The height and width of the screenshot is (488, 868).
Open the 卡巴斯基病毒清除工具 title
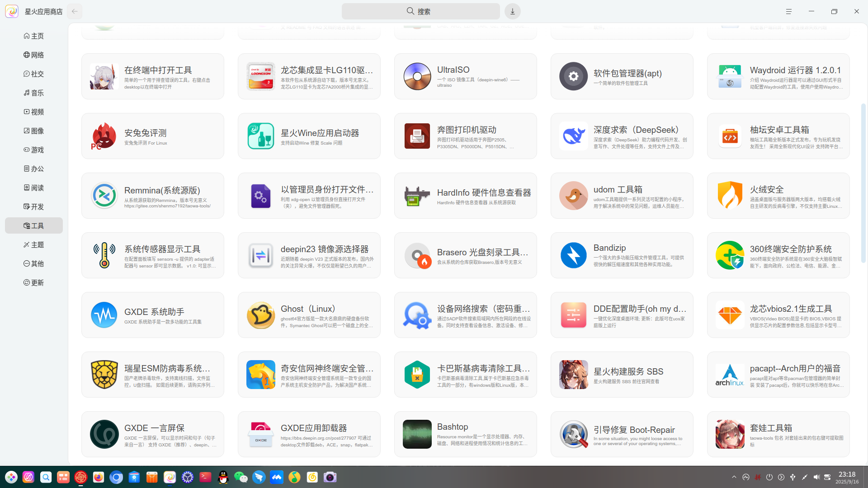coord(483,368)
